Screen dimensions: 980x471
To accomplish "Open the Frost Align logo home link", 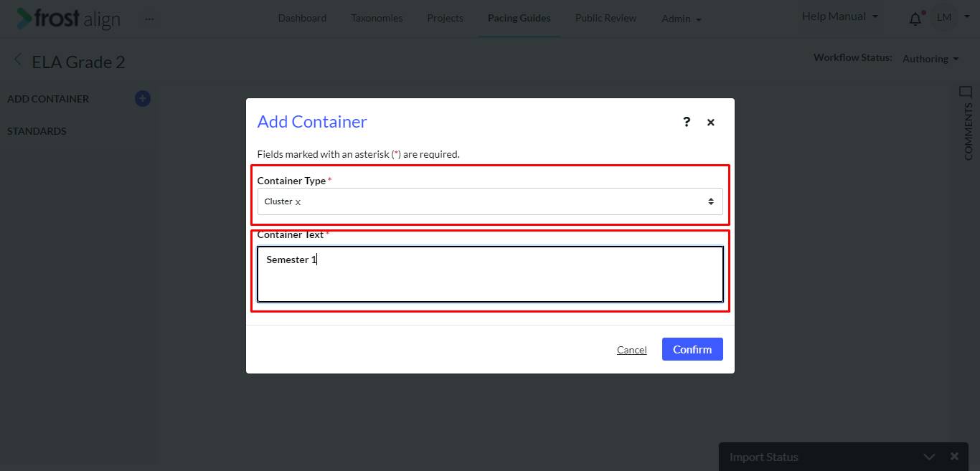I will 69,19.
